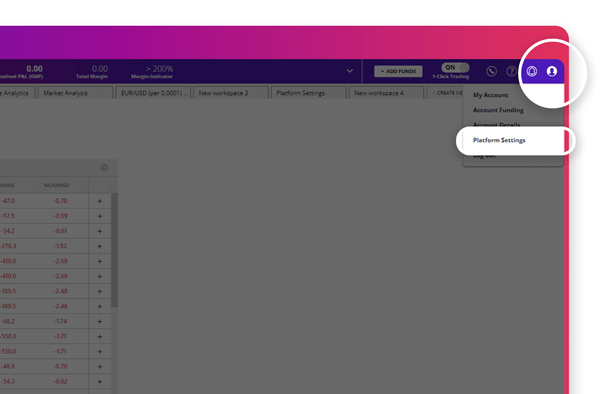Select Account Details from the user menu
600x394 pixels.
[496, 125]
